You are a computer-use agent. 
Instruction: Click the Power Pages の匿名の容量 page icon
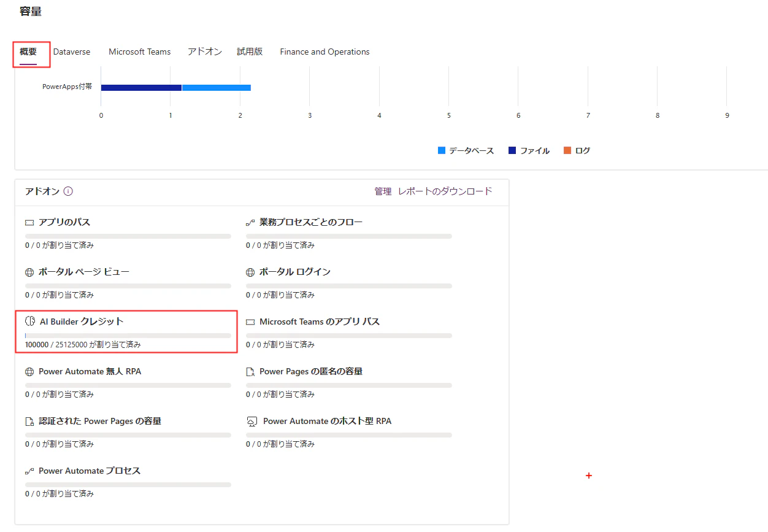point(250,372)
